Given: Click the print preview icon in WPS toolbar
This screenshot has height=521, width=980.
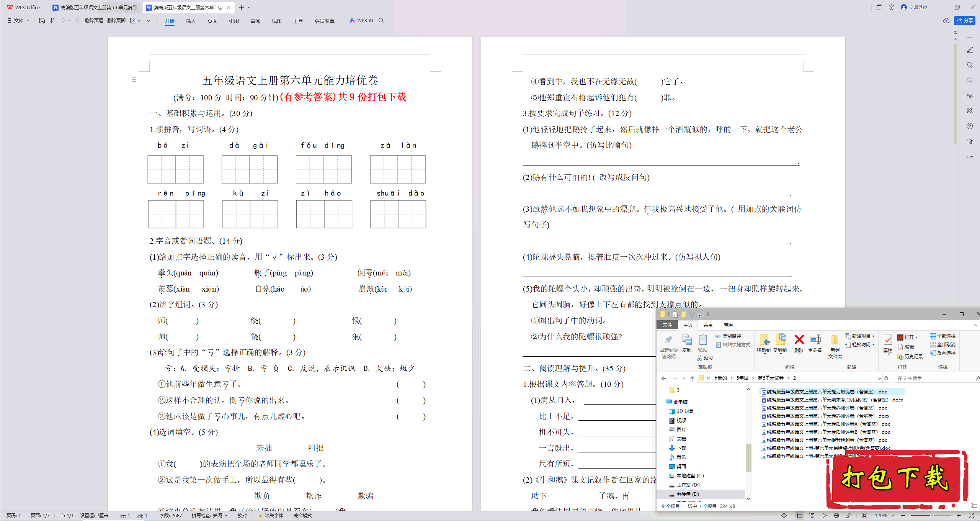Looking at the screenshot, I should click(52, 21).
